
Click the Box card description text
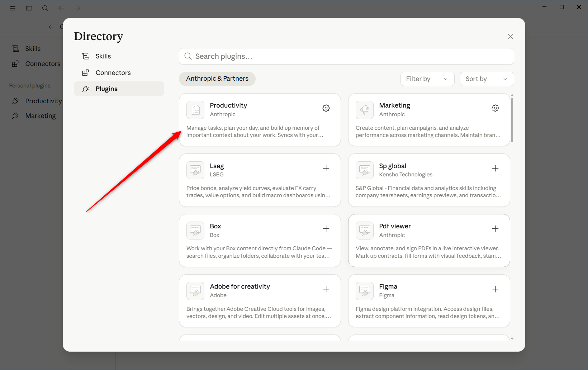point(259,252)
